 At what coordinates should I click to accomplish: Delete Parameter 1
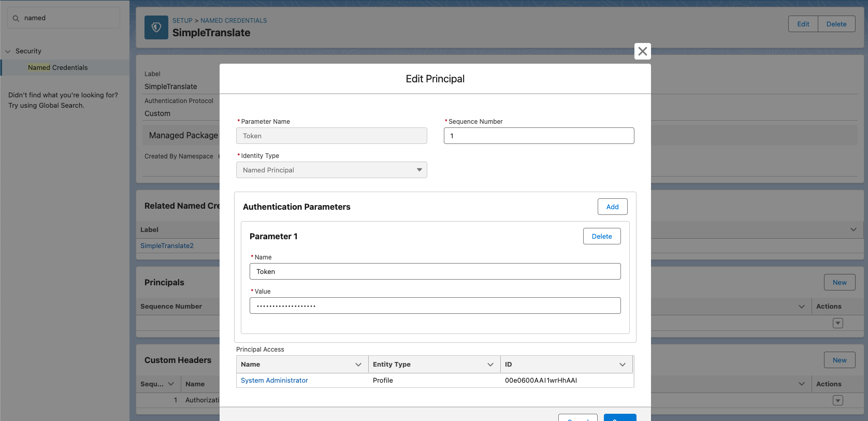[602, 236]
